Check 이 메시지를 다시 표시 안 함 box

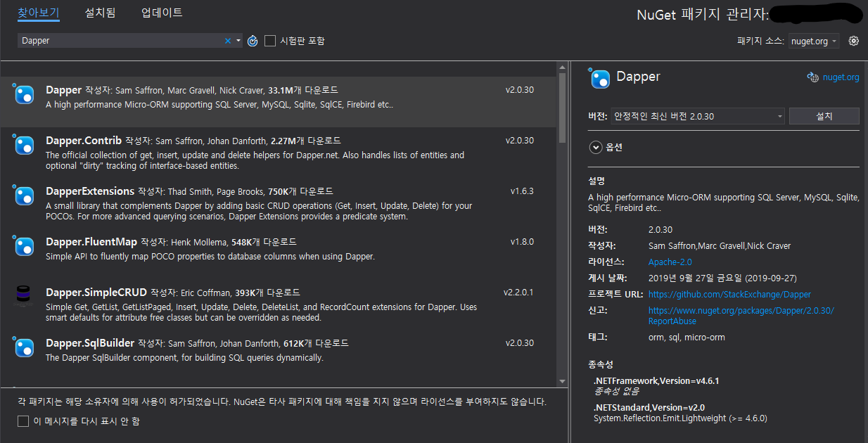[23, 421]
